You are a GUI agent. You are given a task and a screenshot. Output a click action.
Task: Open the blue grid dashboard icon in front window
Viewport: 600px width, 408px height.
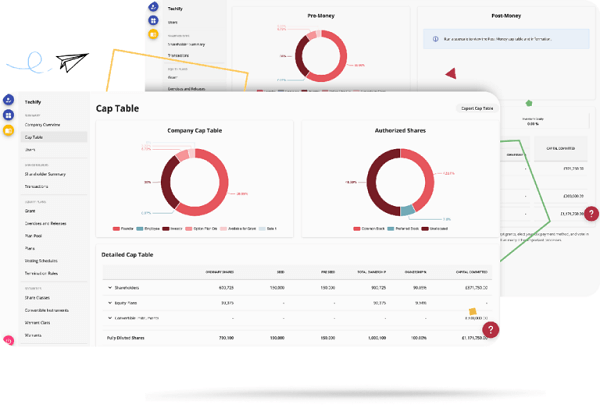[8, 115]
